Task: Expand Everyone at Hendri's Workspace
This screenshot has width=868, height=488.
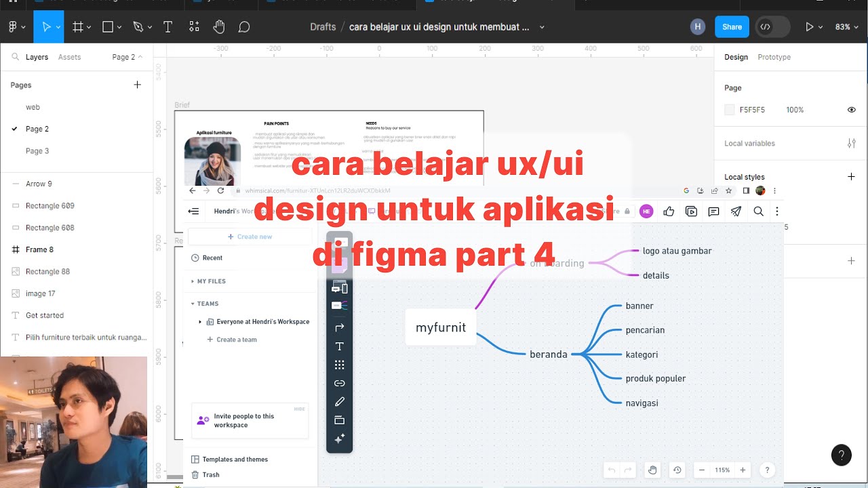Action: (x=199, y=322)
